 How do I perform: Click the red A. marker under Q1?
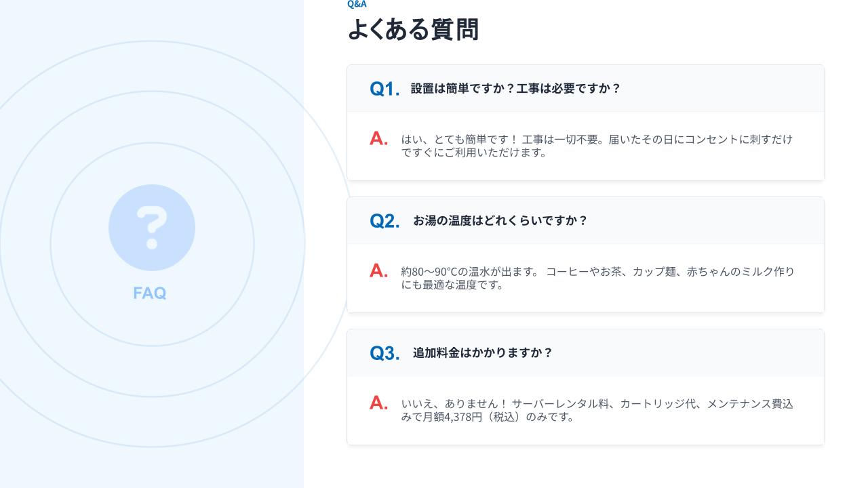click(378, 139)
